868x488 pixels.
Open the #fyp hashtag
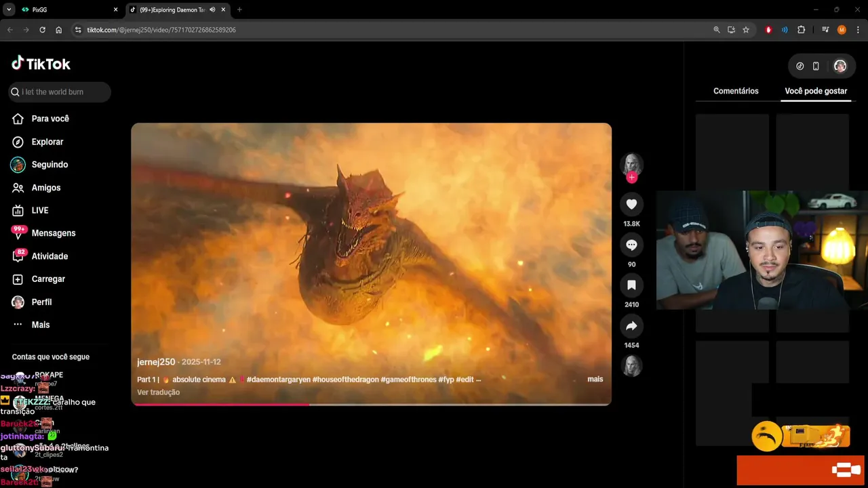pos(446,380)
